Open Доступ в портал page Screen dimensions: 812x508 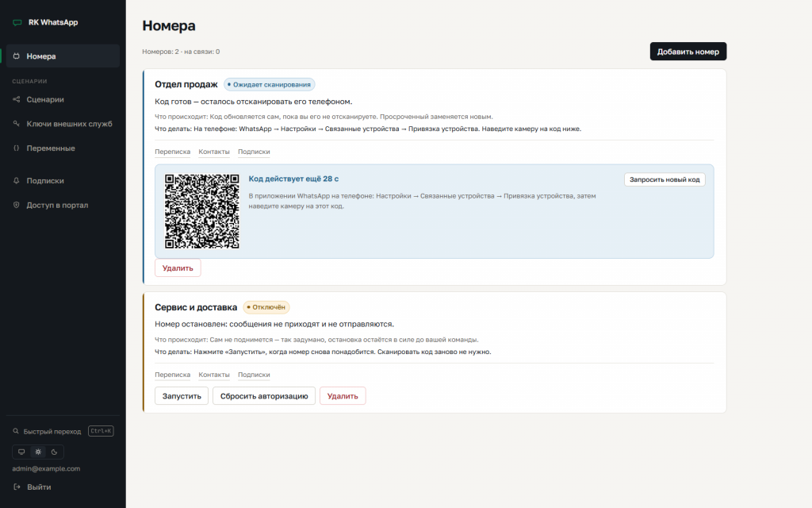click(63, 205)
